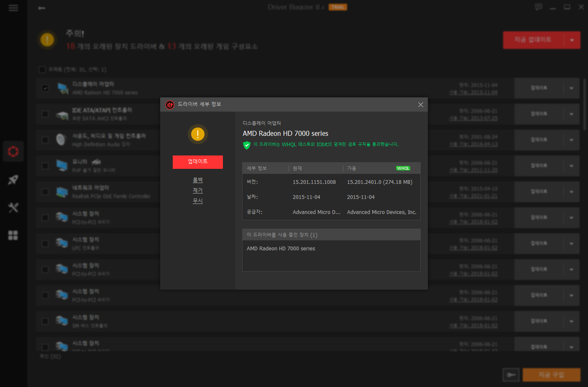Screen dimensions: 588x387
Task: Click the 롤백 rollback link
Action: 197,180
